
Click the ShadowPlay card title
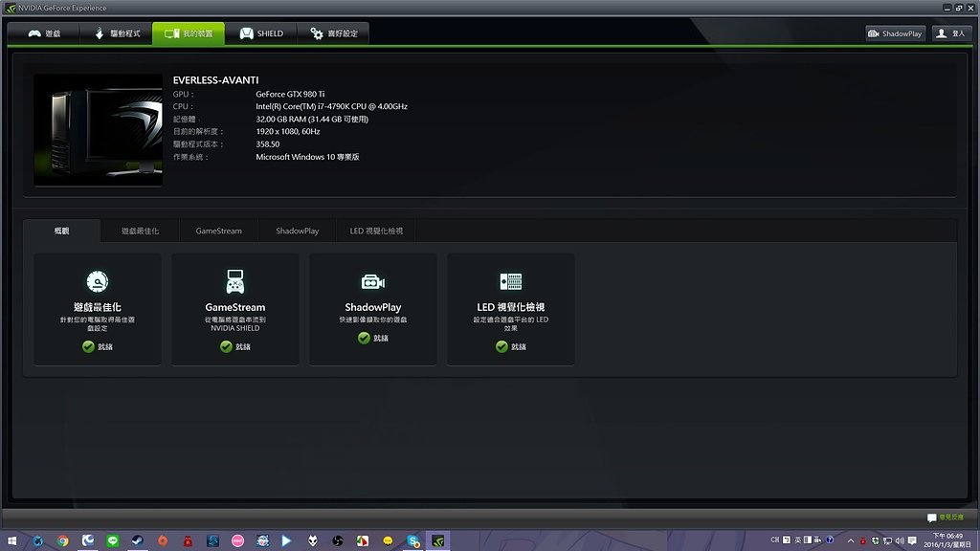click(373, 307)
